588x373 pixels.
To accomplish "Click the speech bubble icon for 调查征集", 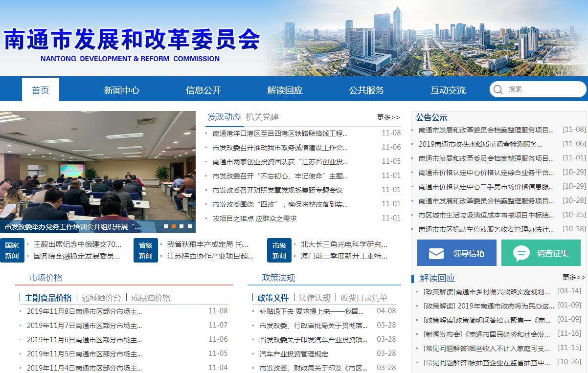I will (x=521, y=253).
